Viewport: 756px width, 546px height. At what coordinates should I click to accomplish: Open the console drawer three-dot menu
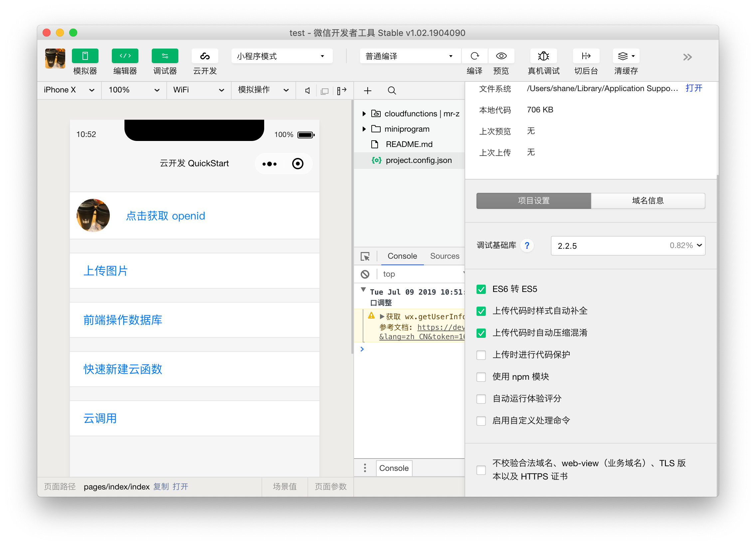click(365, 468)
